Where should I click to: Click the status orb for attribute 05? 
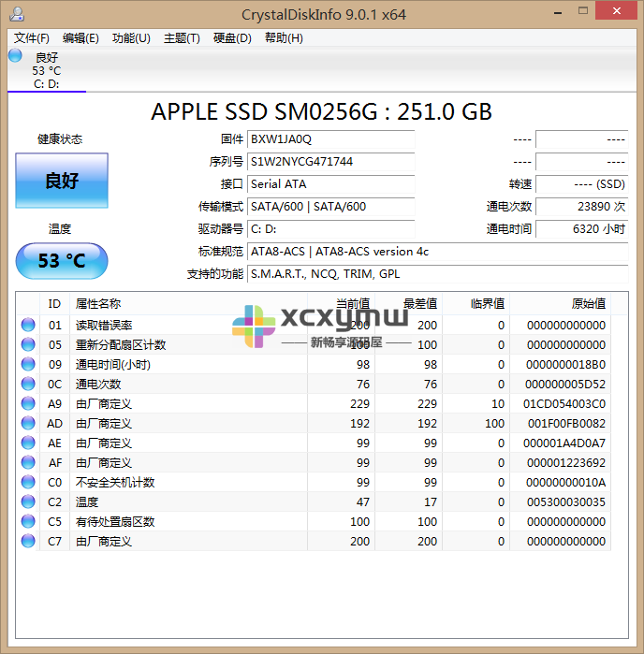click(28, 344)
